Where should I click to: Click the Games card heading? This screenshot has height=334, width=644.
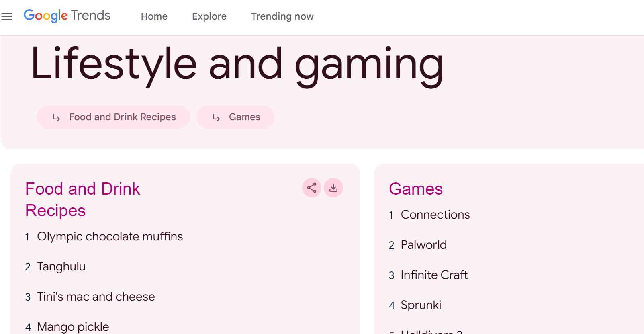coord(416,189)
